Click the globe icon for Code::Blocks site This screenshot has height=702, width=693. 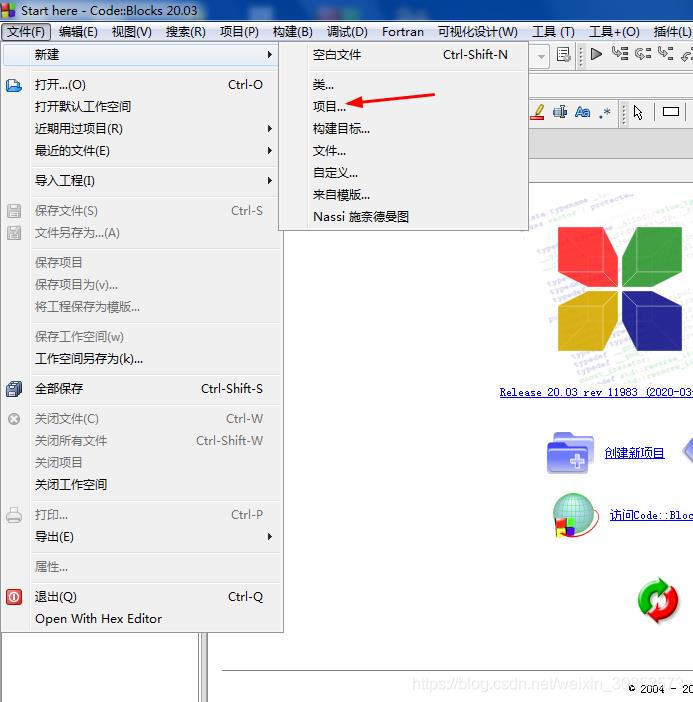(x=575, y=515)
